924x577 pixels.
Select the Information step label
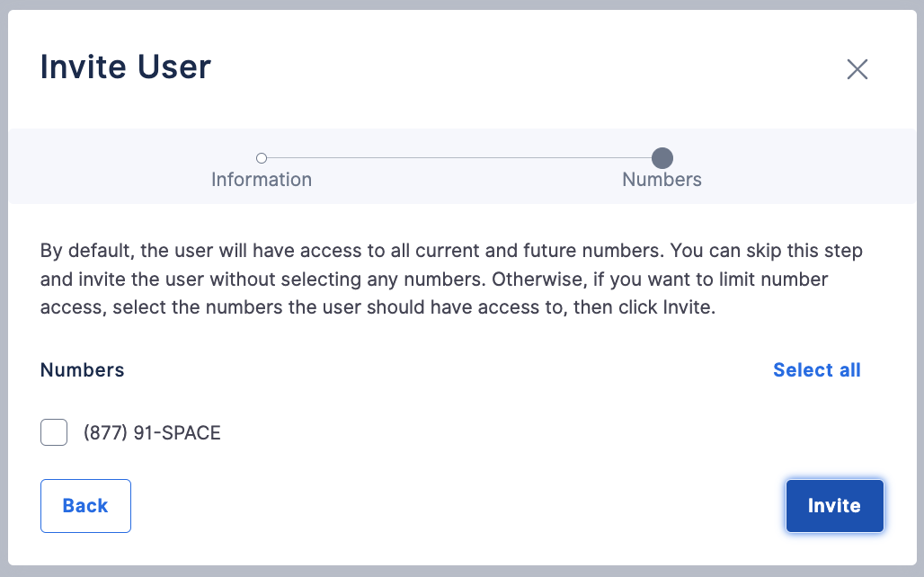click(x=262, y=179)
